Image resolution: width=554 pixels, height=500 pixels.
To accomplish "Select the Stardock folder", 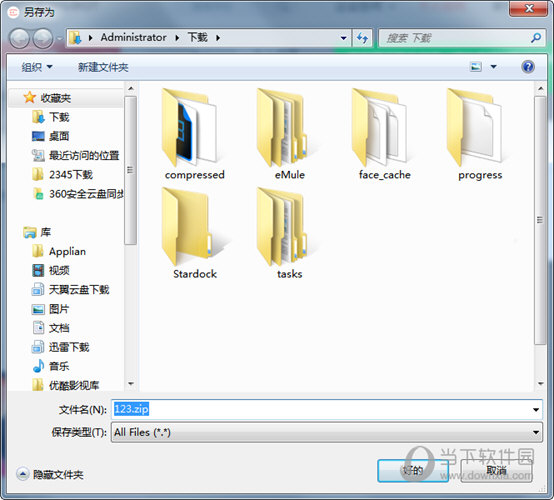I will coord(195,234).
